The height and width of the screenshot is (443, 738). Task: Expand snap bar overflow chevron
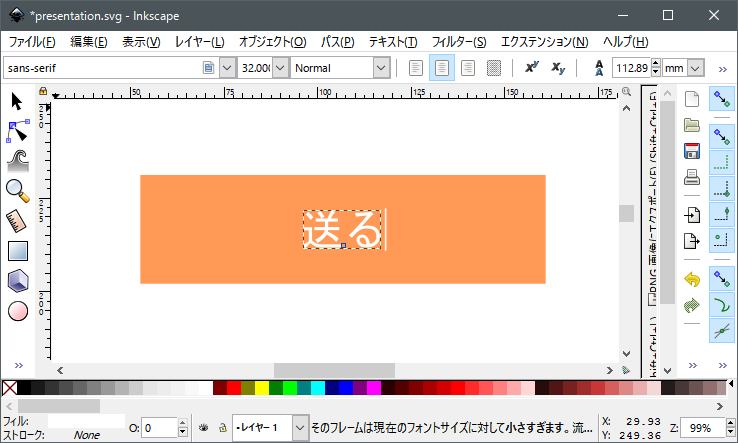pyautogui.click(x=722, y=365)
